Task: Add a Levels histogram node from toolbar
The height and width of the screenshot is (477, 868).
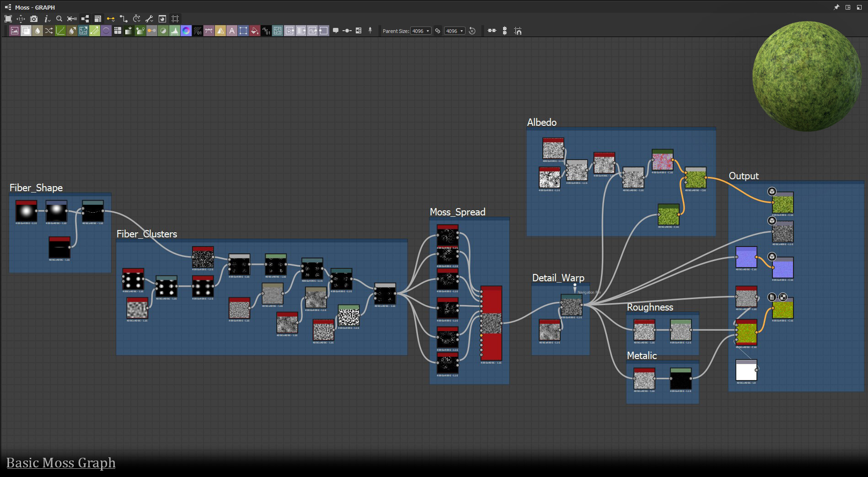Action: pos(175,31)
